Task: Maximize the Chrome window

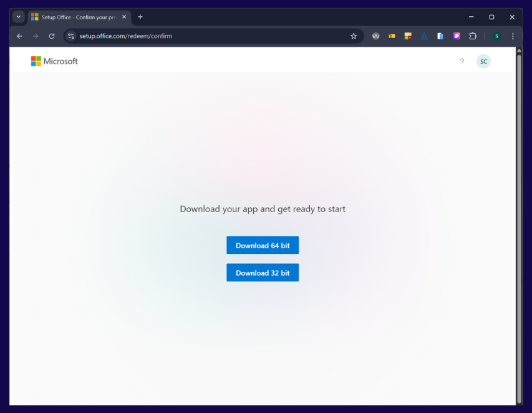Action: (491, 17)
